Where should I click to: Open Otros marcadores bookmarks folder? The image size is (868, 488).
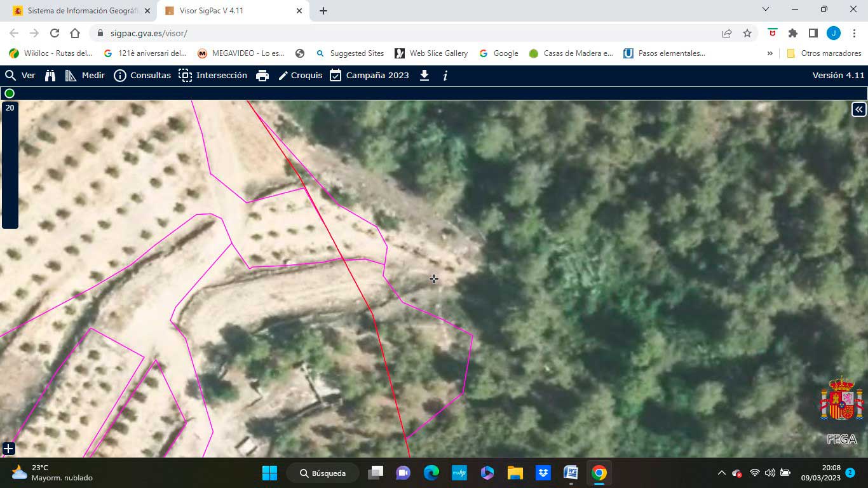point(824,53)
